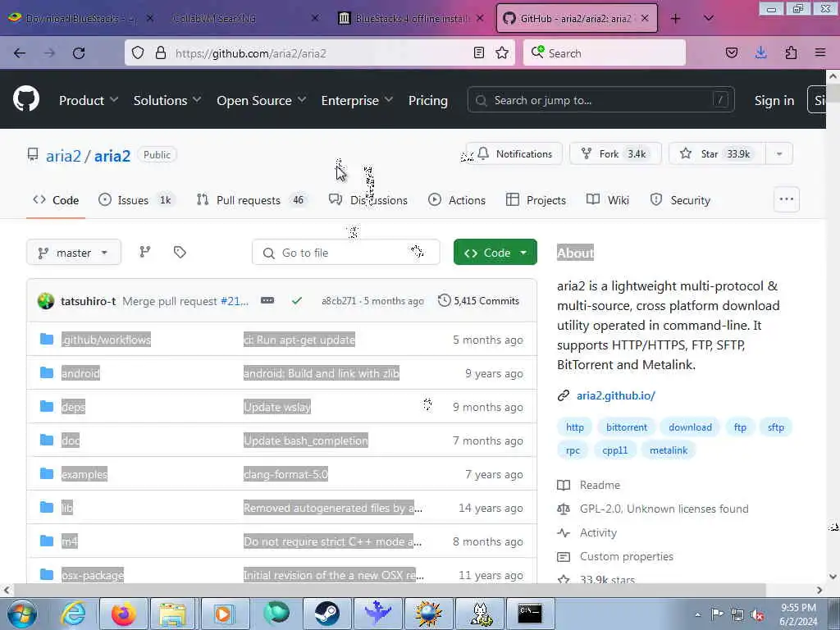Click the URL address field

(x=320, y=53)
